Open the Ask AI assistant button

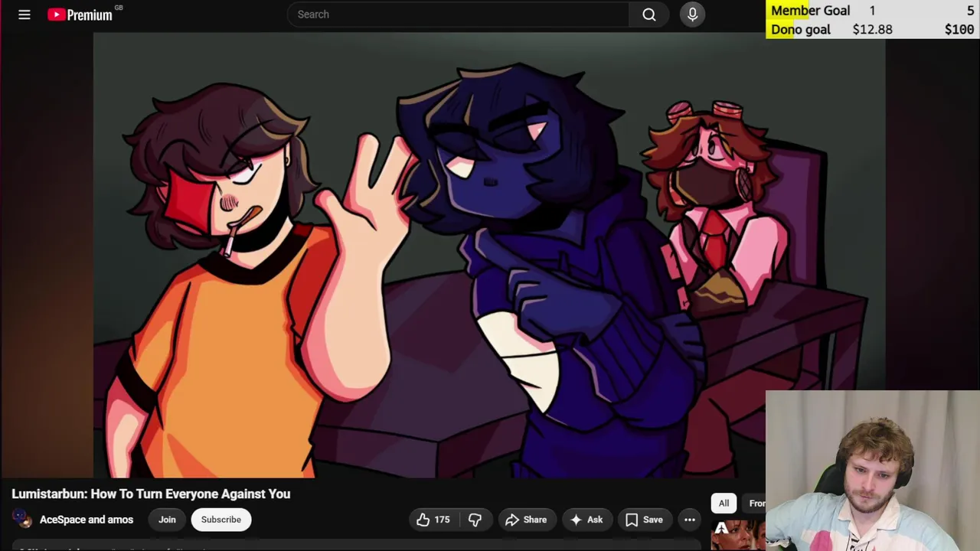click(x=586, y=520)
